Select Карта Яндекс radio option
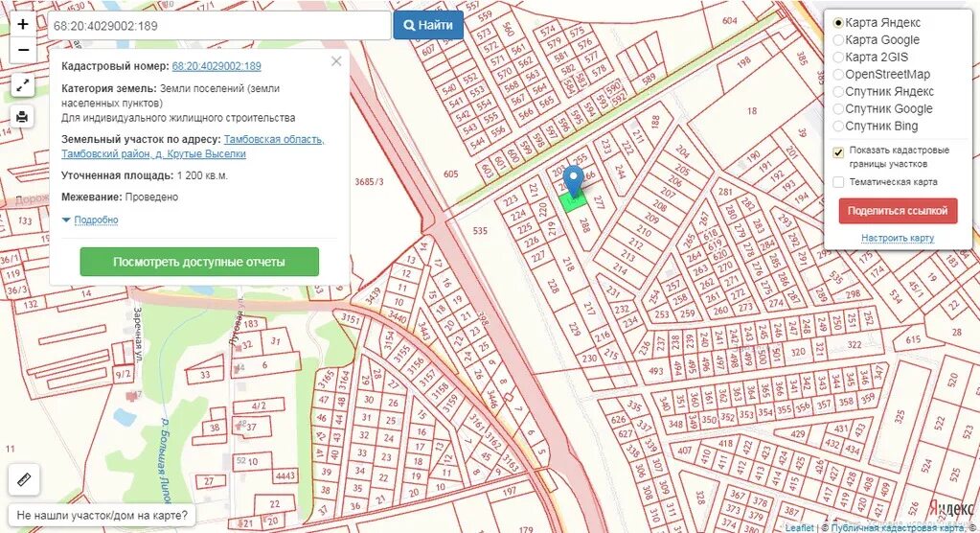 [x=838, y=23]
